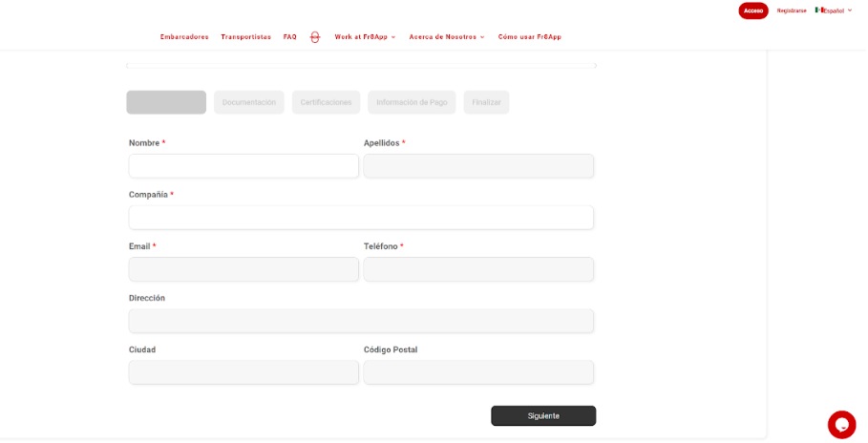Focus the Código Postal input field
This screenshot has width=868, height=443.
(478, 372)
